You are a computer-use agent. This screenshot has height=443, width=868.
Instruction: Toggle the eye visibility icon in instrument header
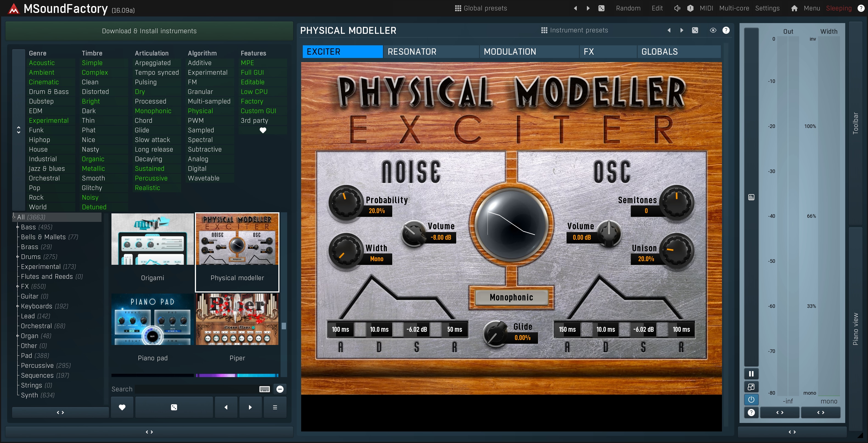713,30
